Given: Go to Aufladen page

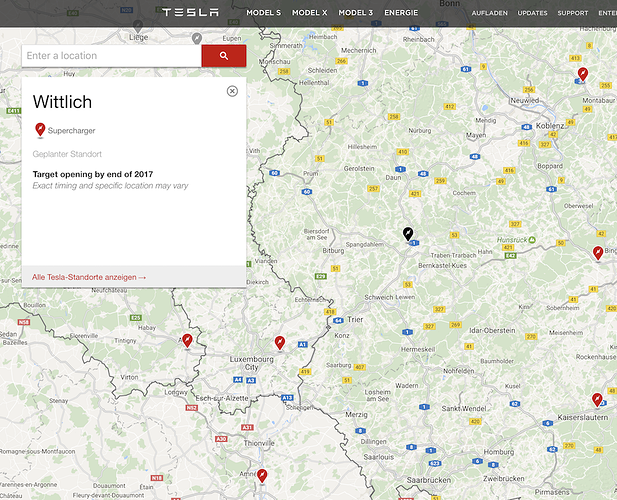Looking at the screenshot, I should (x=490, y=13).
